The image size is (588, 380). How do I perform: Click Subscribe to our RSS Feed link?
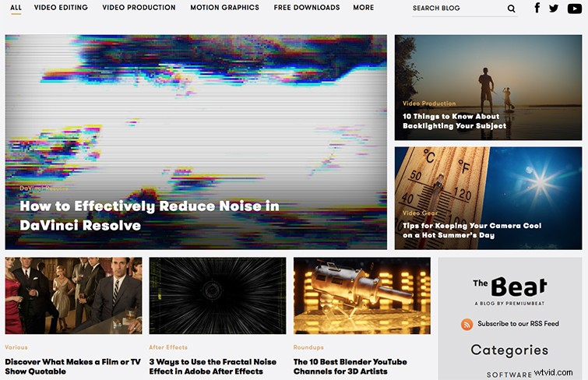(x=518, y=323)
